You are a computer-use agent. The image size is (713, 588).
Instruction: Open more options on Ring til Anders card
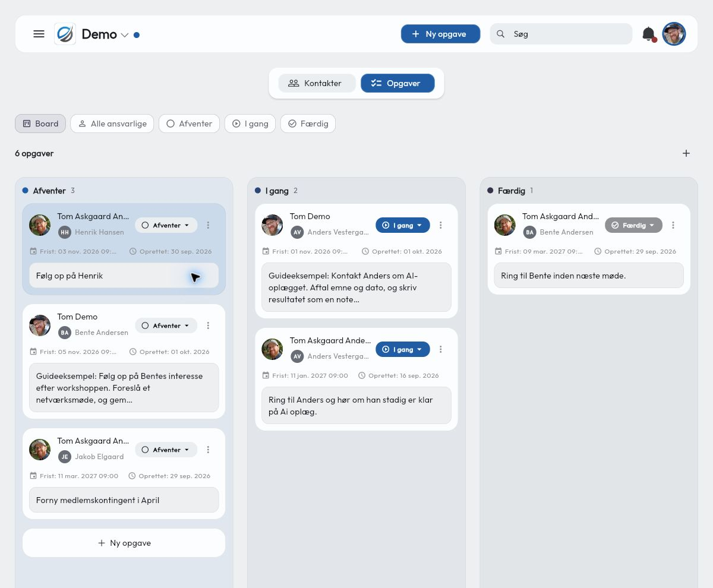[440, 349]
